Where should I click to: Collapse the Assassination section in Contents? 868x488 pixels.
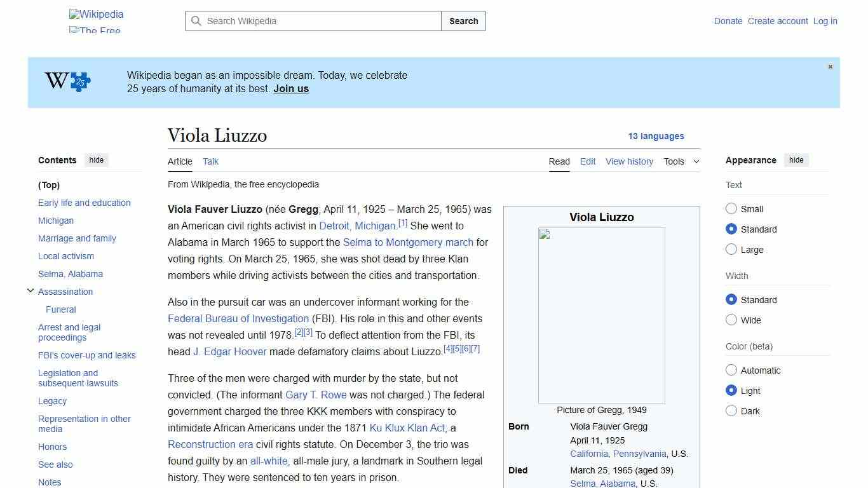click(x=31, y=290)
